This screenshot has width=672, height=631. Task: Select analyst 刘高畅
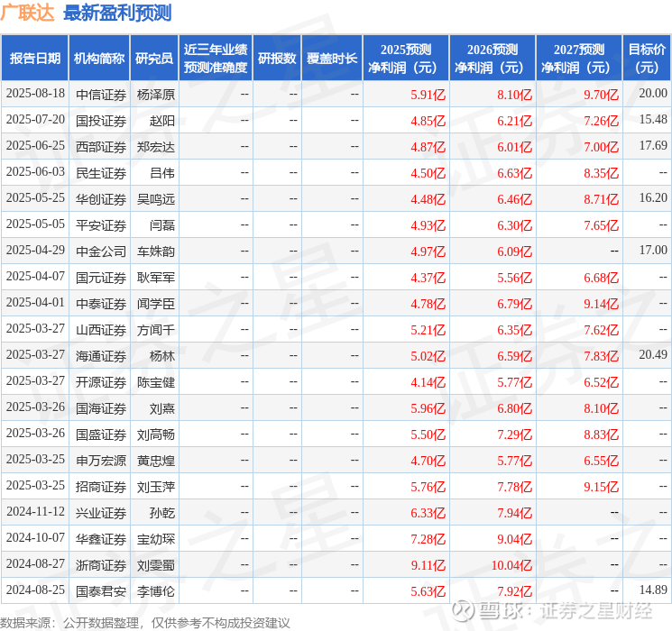click(156, 434)
